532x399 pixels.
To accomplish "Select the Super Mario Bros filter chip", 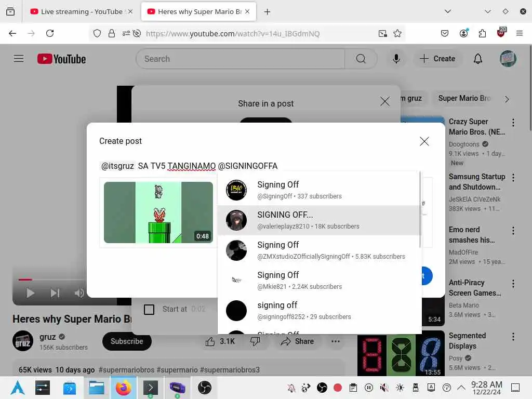I will 464,98.
